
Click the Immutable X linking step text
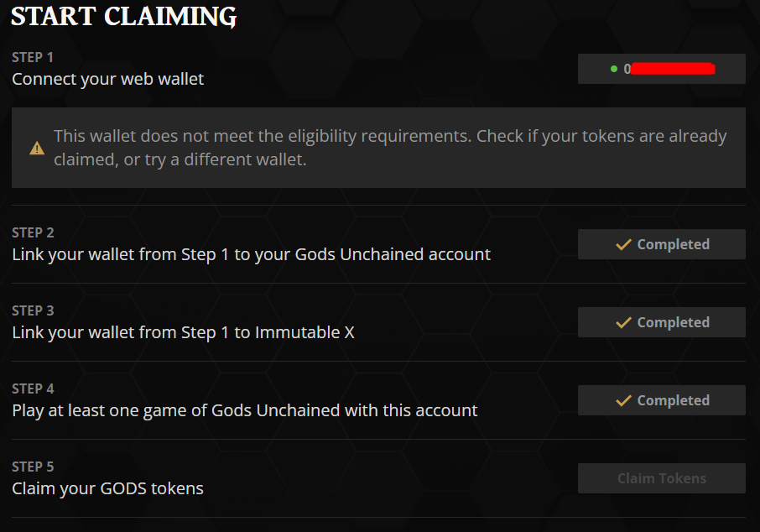point(183,332)
